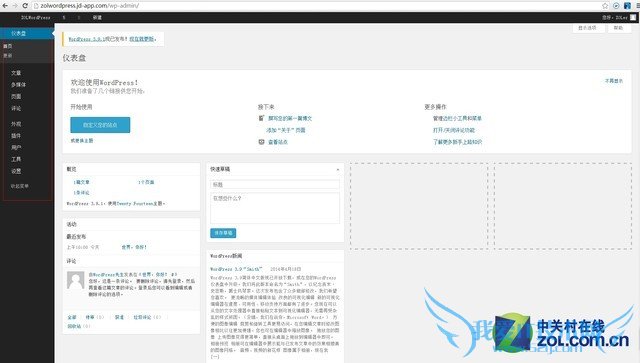Click the WordPress 3.9.1 release link in the notice
Viewport: 640px width, 363px height.
(x=87, y=39)
